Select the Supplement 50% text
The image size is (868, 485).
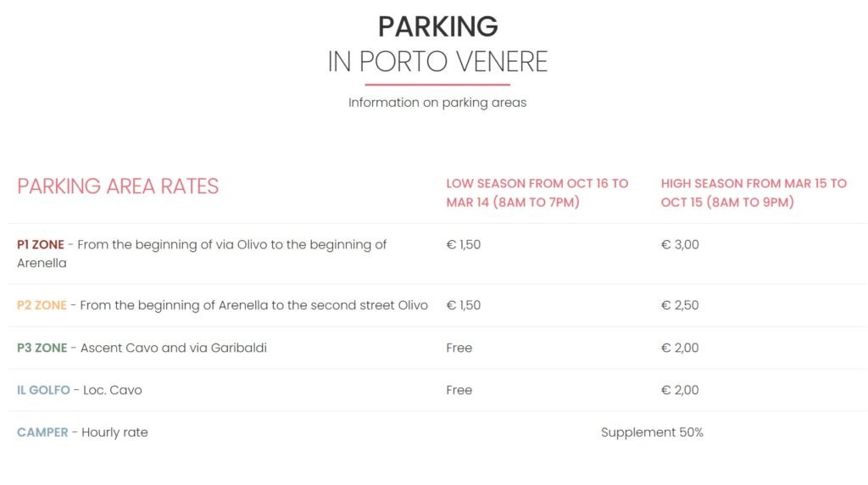652,432
